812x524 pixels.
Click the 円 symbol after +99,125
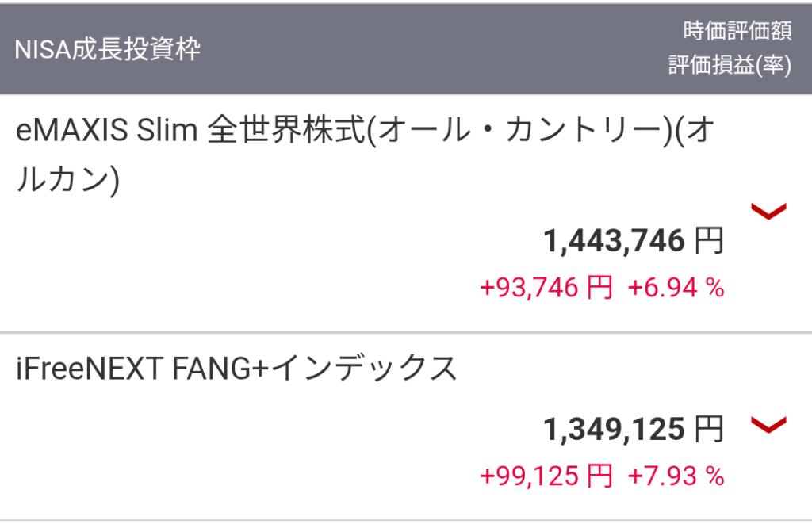(x=599, y=476)
